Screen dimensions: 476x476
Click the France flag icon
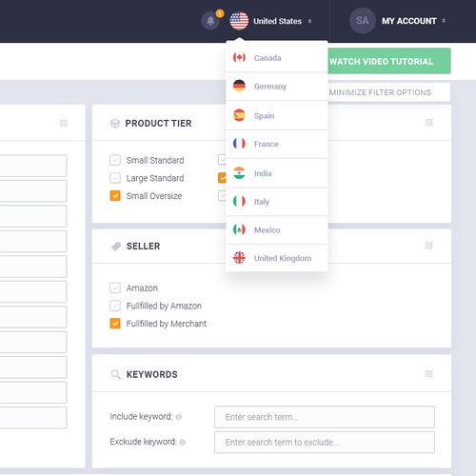[239, 144]
